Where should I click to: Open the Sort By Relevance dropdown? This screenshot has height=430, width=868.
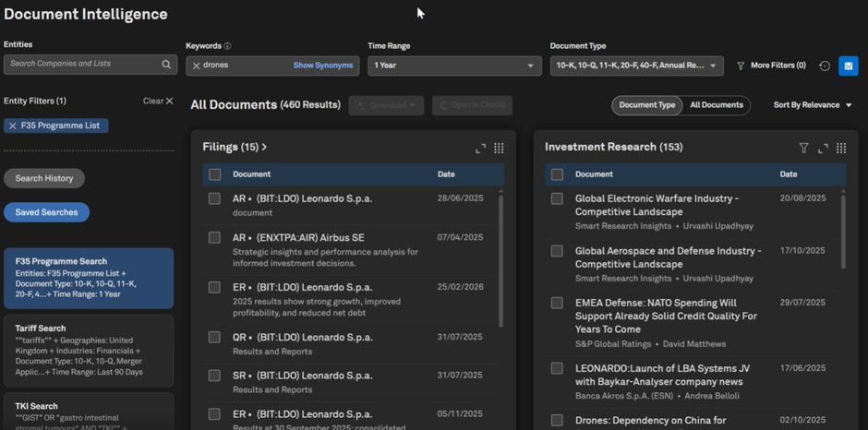[813, 105]
